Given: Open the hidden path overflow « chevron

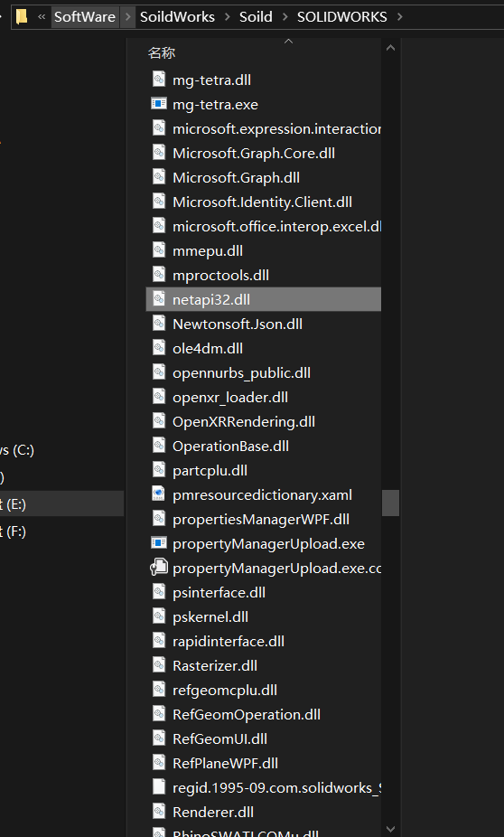Looking at the screenshot, I should 42,17.
